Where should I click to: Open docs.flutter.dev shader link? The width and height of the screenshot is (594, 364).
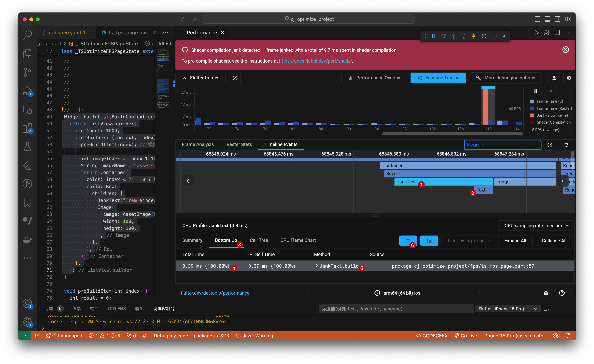316,61
